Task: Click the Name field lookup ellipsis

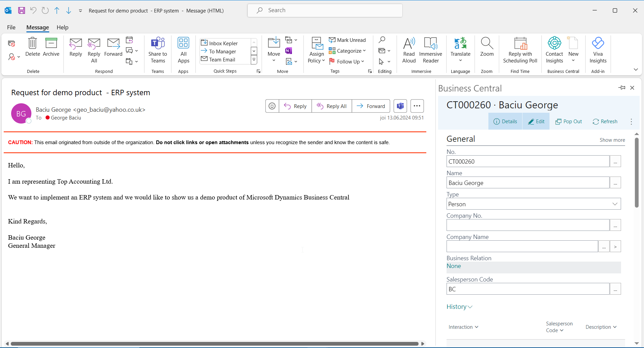Action: [x=615, y=183]
